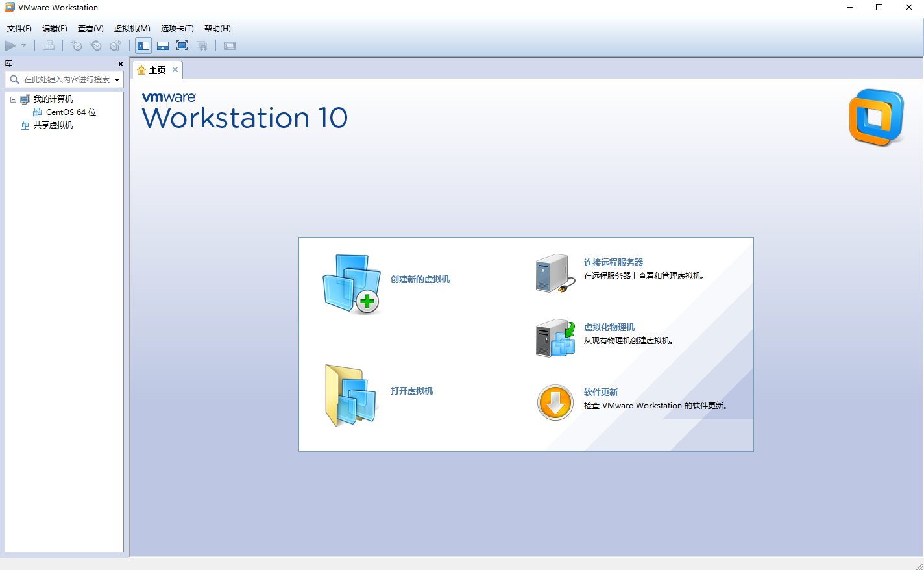Viewport: 924px width, 570px height.
Task: Click the search magnifier icon in library
Action: point(14,80)
